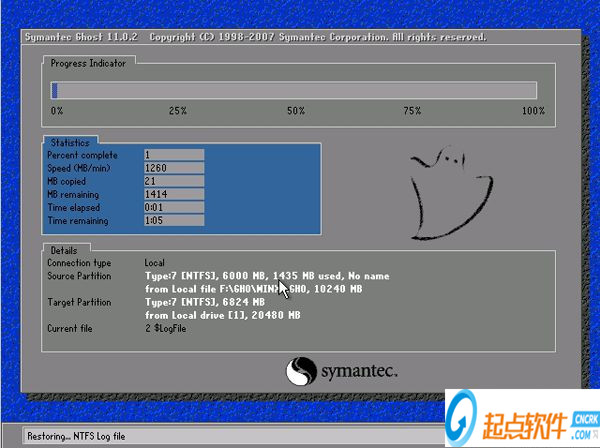600x448 pixels.
Task: Select the Speed value 1260
Action: [174, 168]
